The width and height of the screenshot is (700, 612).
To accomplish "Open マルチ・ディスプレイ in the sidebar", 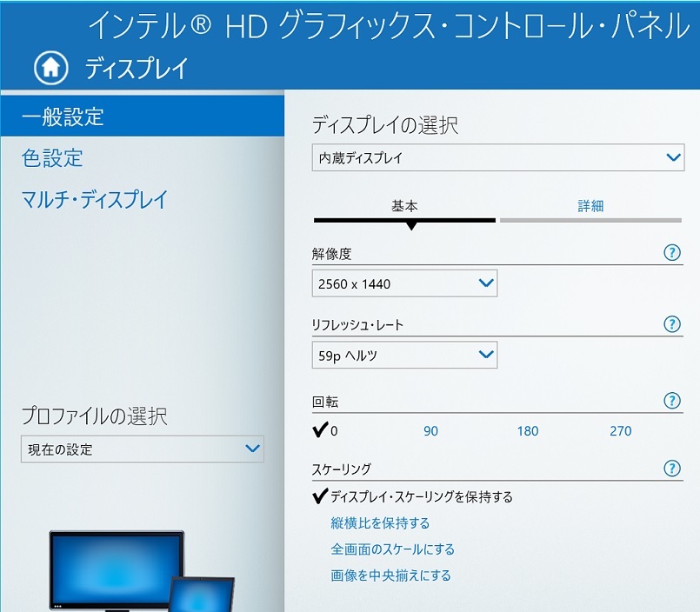I will 95,199.
